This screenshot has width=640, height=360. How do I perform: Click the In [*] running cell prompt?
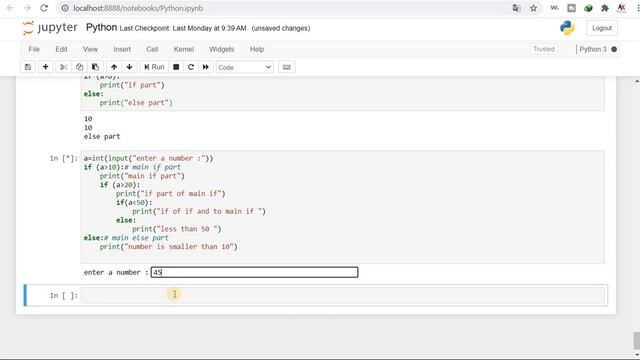click(63, 158)
